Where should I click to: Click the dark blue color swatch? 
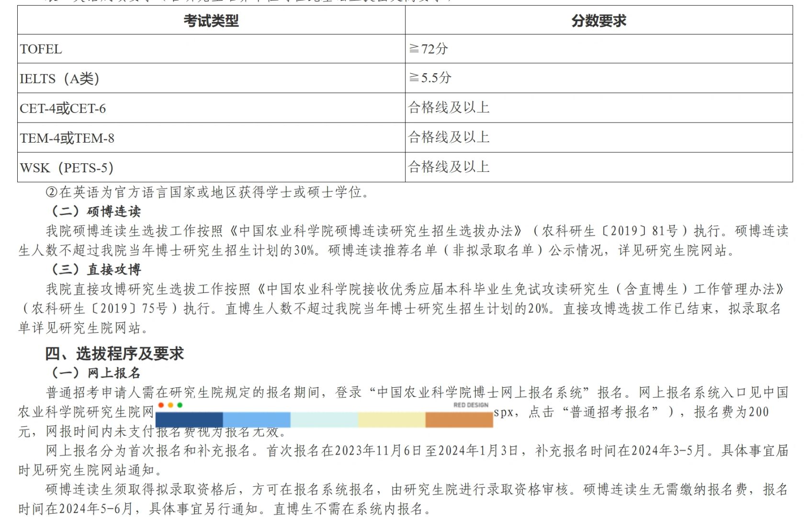[189, 420]
